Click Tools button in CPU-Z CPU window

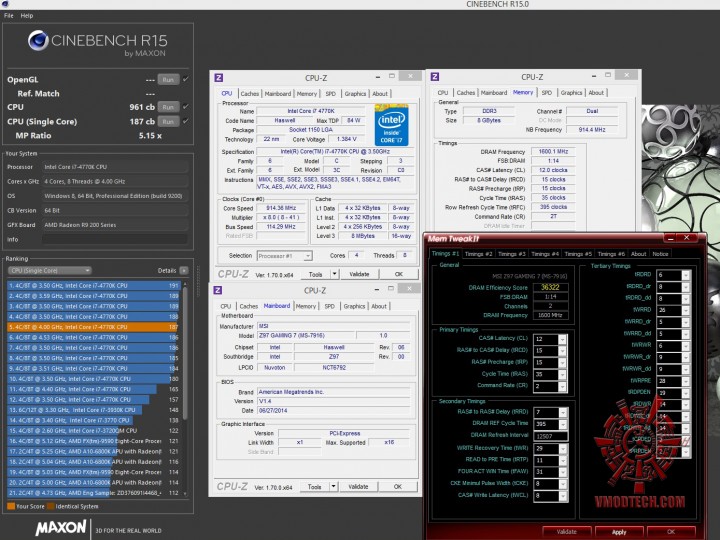click(x=315, y=274)
